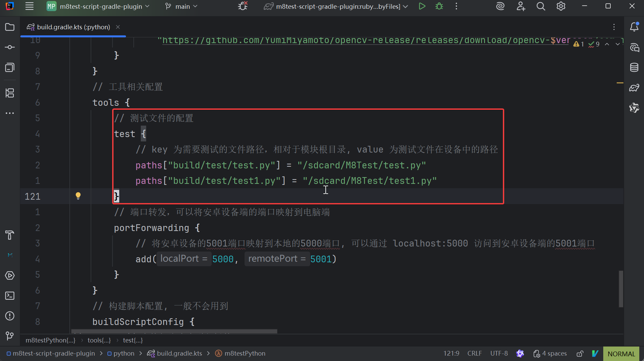Open the main hamburger menu
The width and height of the screenshot is (644, 361).
point(30,6)
